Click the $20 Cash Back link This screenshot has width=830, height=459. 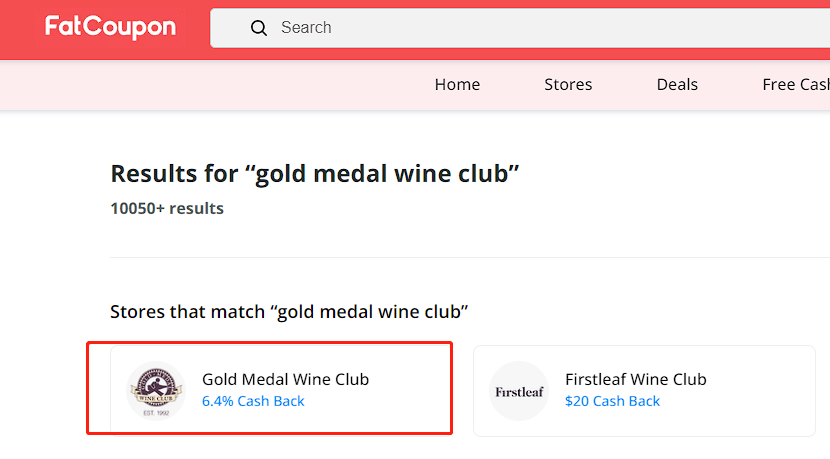(612, 401)
